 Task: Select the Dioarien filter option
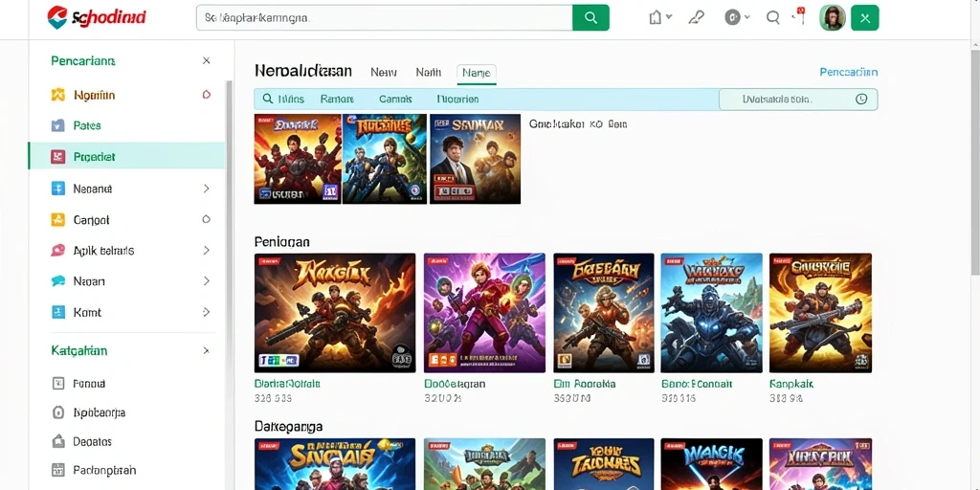(x=457, y=99)
